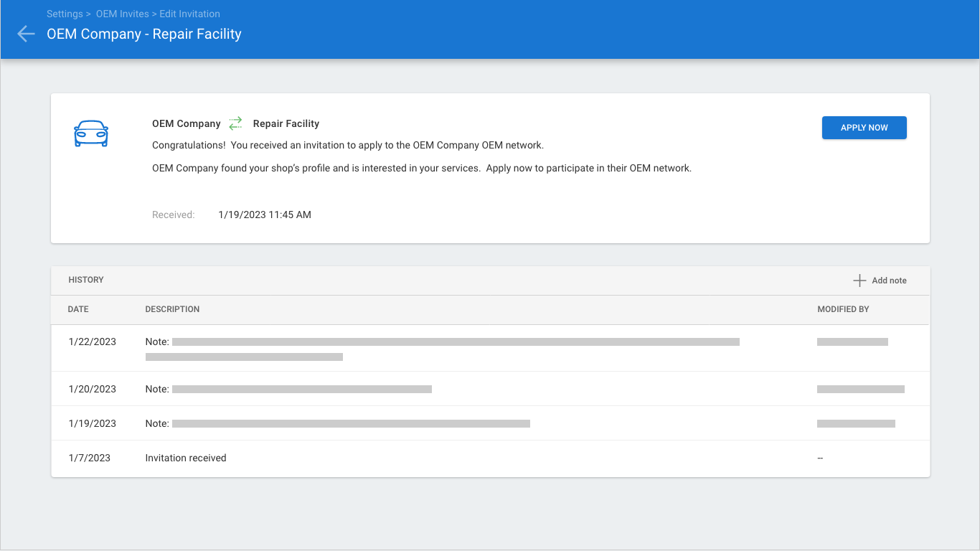
Task: Open Settings in the breadcrumb
Action: point(65,14)
